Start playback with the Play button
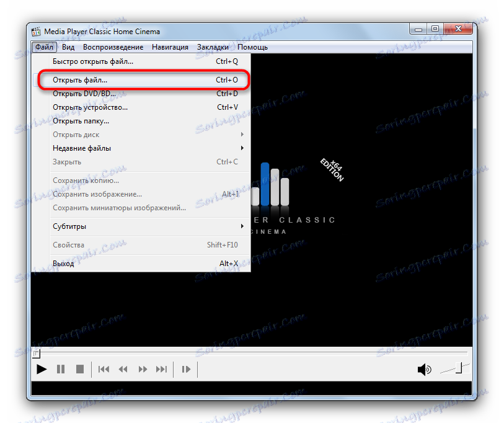 (x=41, y=369)
